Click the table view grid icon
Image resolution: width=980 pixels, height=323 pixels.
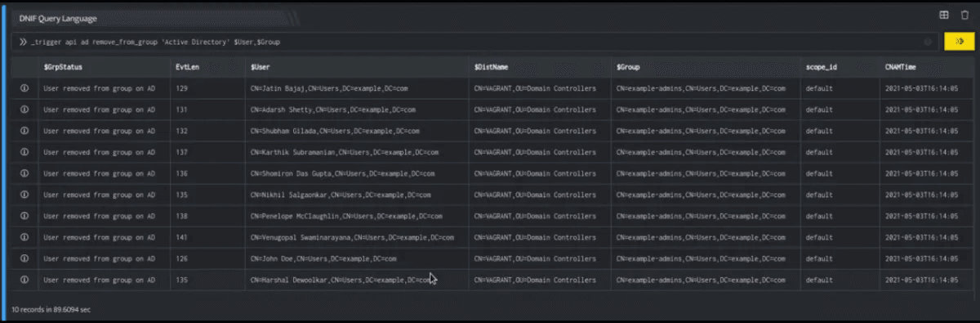tap(943, 15)
